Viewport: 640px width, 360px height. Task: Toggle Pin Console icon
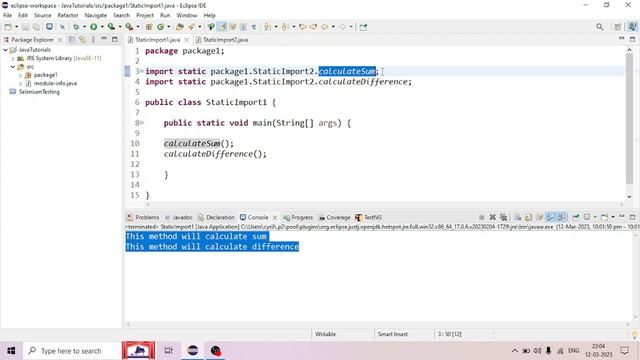[x=576, y=217]
